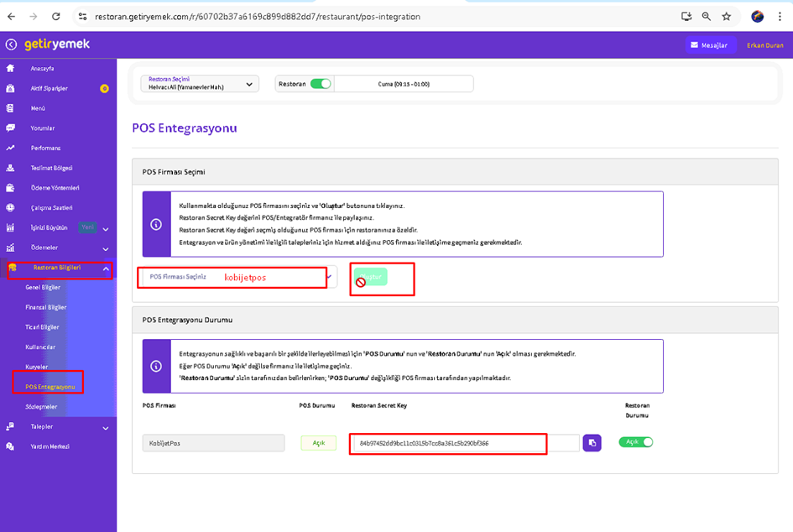The height and width of the screenshot is (532, 793).
Task: Click the browser address bar URL
Action: coord(258,17)
